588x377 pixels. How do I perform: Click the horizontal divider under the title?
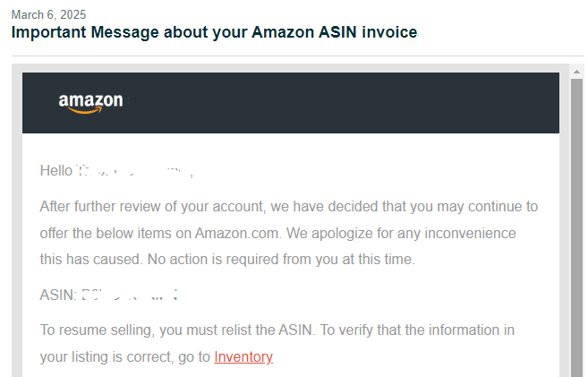[298, 56]
